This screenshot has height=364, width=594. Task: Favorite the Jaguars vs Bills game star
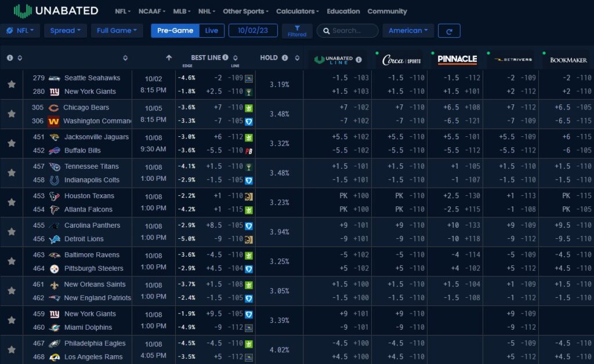(12, 143)
